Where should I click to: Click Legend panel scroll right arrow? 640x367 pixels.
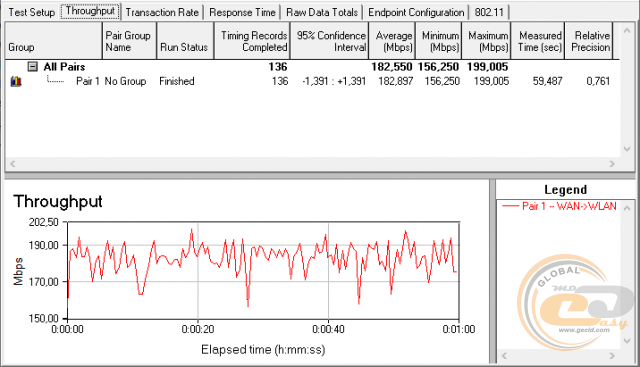(x=612, y=356)
